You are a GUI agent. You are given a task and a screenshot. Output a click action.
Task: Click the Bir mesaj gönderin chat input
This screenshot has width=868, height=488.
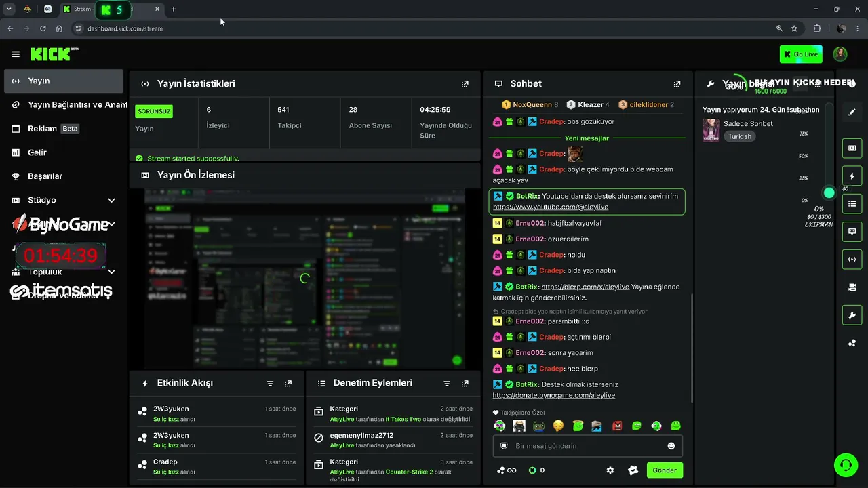click(587, 446)
